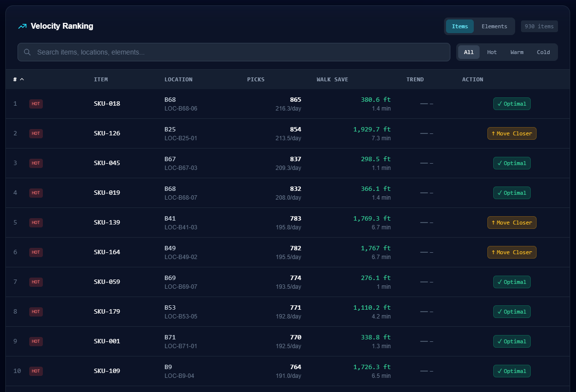Sort by the TREND column header
This screenshot has width=576, height=392.
click(x=415, y=79)
